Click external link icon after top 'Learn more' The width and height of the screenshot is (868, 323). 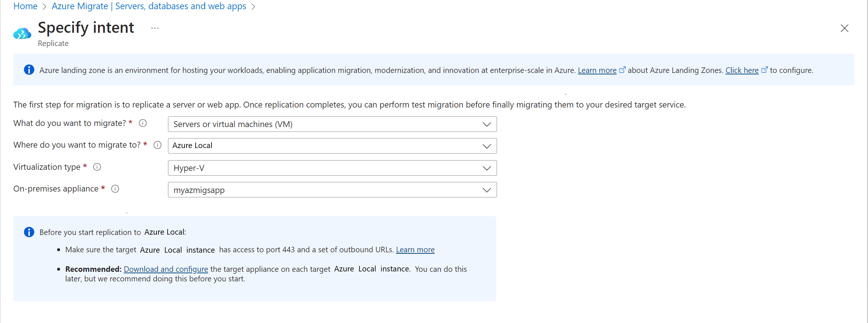[622, 70]
